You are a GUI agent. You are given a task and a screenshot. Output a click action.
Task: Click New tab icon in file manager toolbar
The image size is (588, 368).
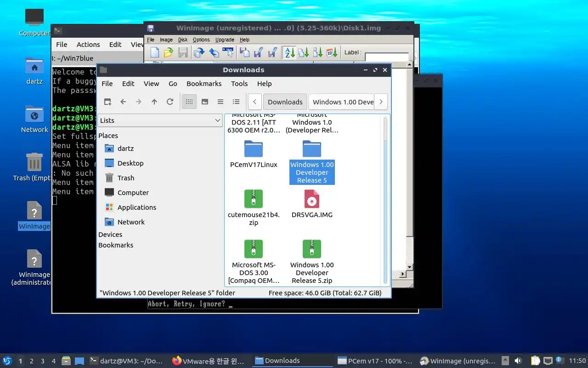(107, 102)
